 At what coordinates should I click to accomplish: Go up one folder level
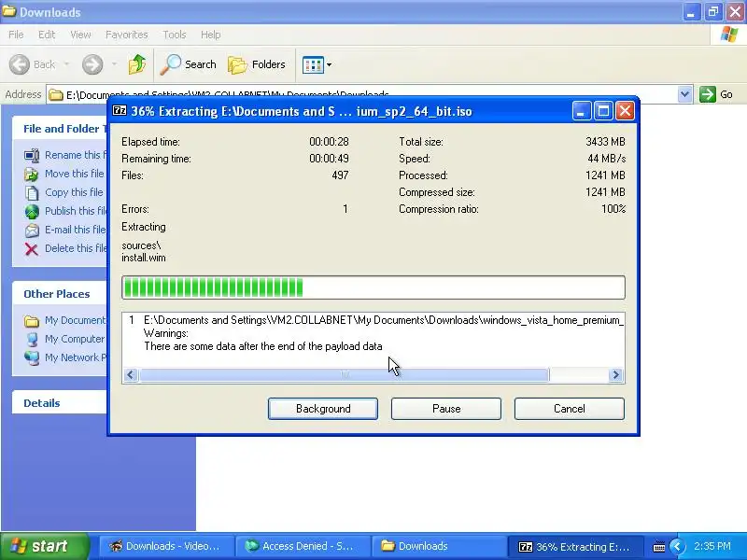(x=137, y=64)
